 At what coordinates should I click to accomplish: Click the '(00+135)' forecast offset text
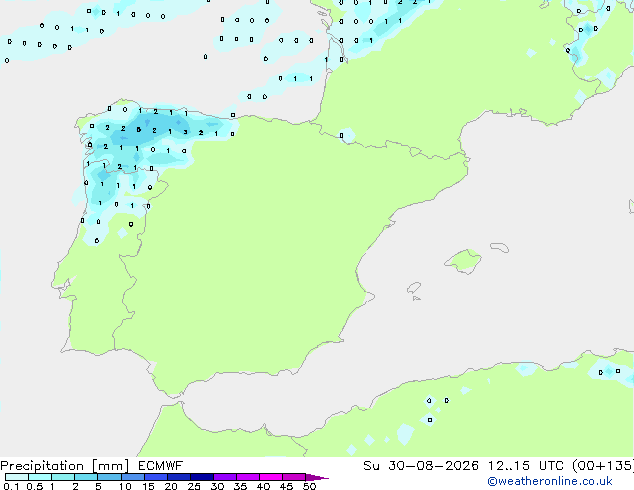(x=603, y=466)
